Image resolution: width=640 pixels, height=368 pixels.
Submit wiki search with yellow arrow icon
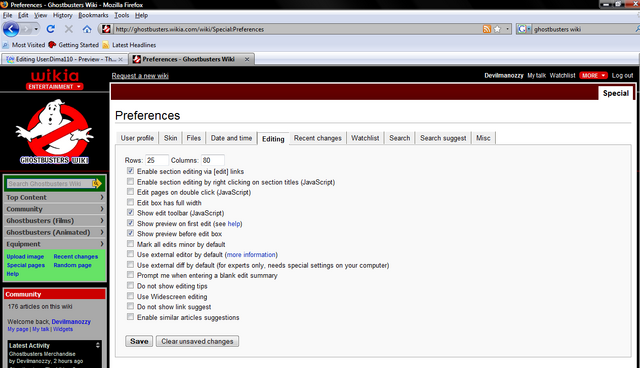pos(97,184)
